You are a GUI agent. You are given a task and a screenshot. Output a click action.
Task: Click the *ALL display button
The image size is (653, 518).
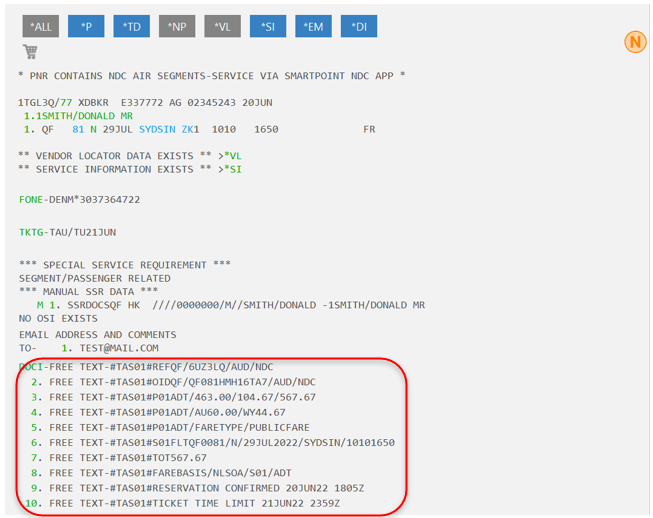click(40, 26)
